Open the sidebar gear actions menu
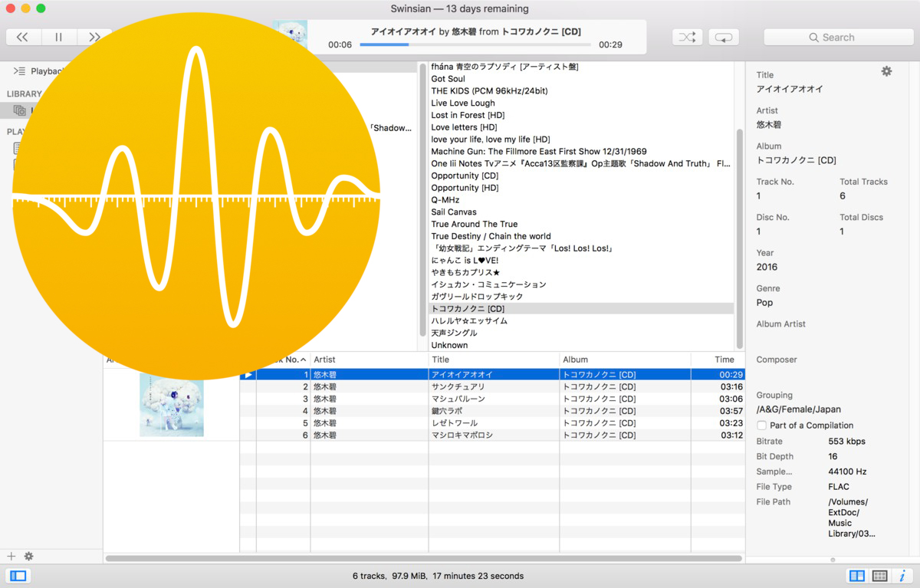 click(29, 556)
